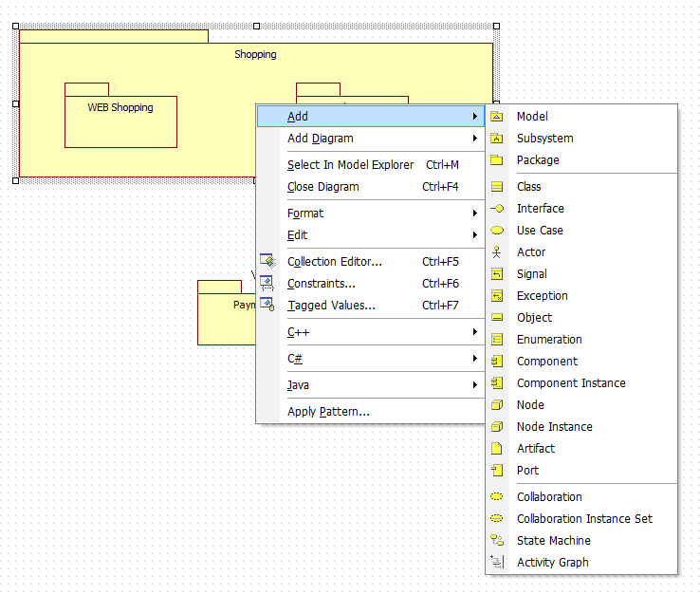This screenshot has height=595, width=700.
Task: Add a Component Instance from submenu
Action: point(581,382)
